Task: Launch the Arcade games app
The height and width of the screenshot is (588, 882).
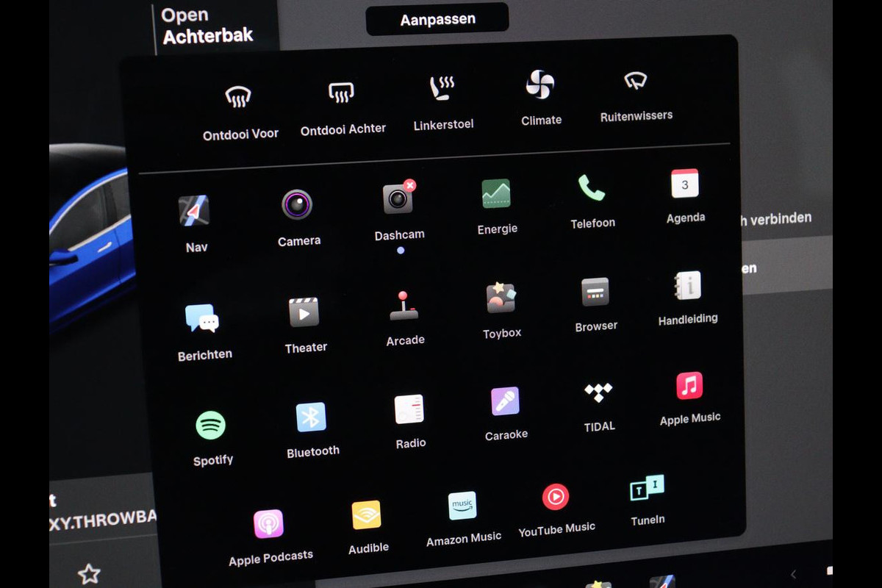Action: [404, 306]
